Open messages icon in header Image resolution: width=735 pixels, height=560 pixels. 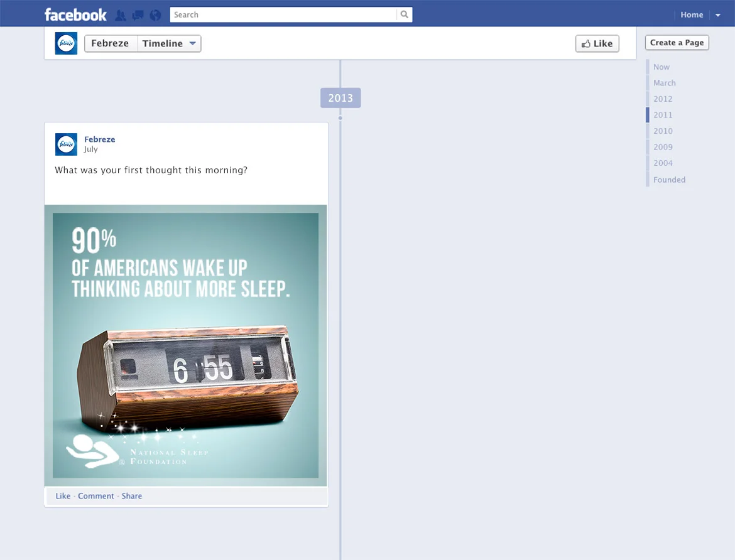(x=138, y=15)
